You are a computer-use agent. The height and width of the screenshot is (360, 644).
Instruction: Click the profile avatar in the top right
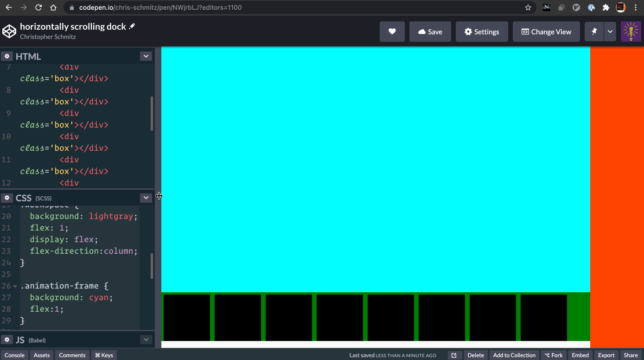tap(631, 31)
